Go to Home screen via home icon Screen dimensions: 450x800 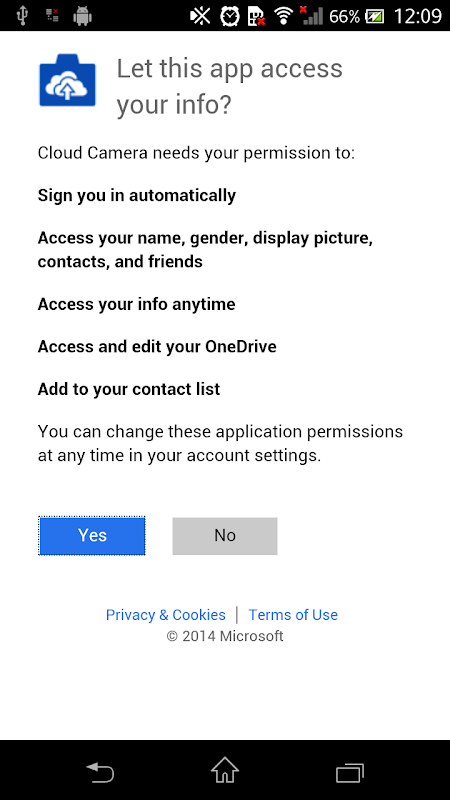tap(225, 770)
